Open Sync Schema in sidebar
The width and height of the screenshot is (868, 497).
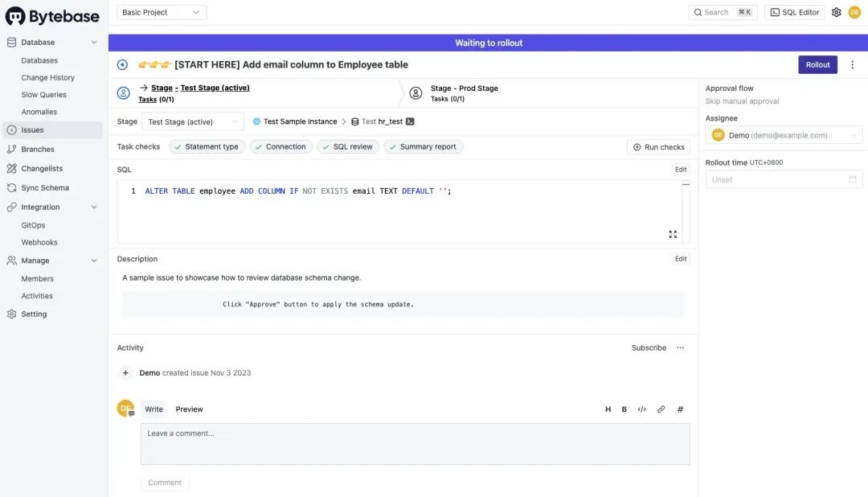pos(45,188)
